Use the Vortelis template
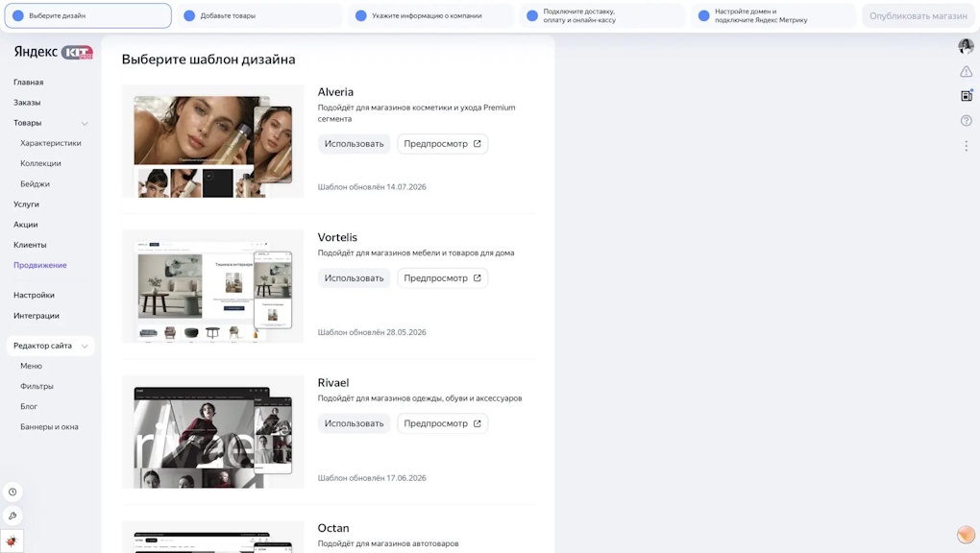Screen dimensions: 980x553 click(354, 278)
